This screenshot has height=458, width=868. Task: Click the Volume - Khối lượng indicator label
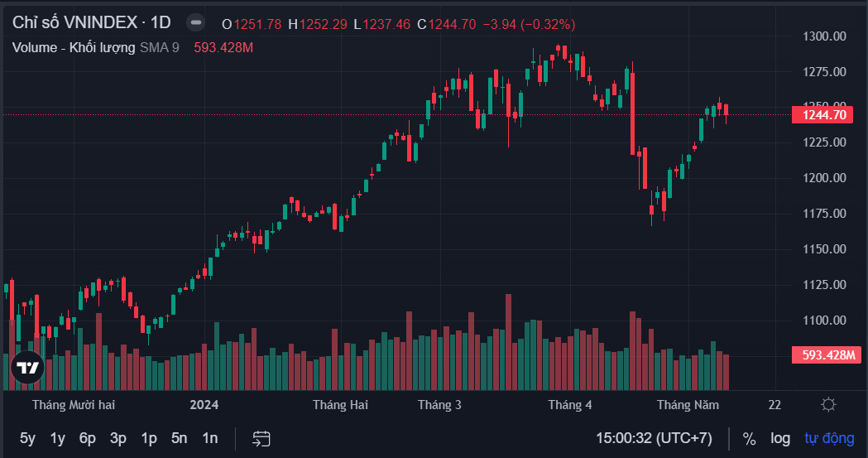coord(73,47)
